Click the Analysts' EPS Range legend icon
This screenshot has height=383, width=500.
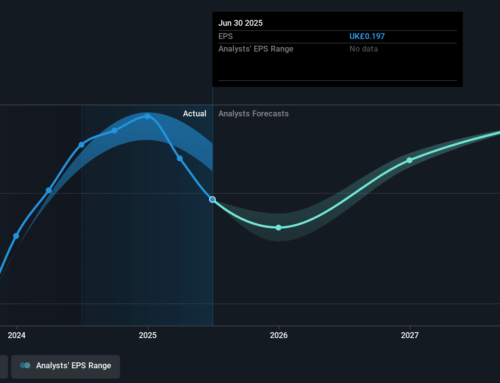coord(25,366)
